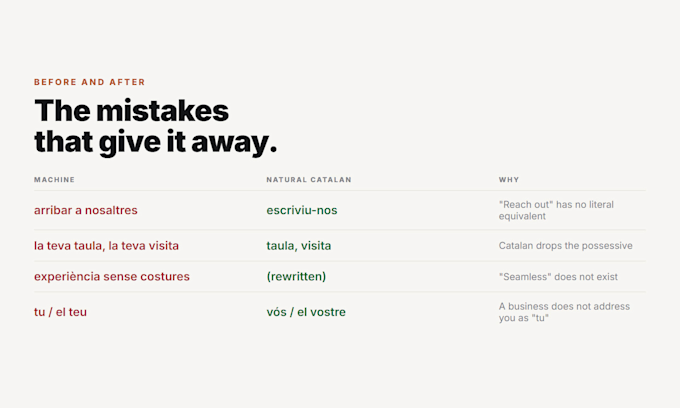This screenshot has height=408, width=680.
Task: Click "experiència sense costures" cell
Action: 112,277
